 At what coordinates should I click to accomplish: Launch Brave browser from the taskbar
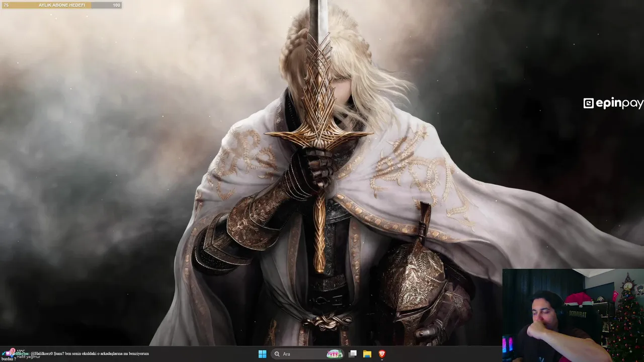click(382, 354)
